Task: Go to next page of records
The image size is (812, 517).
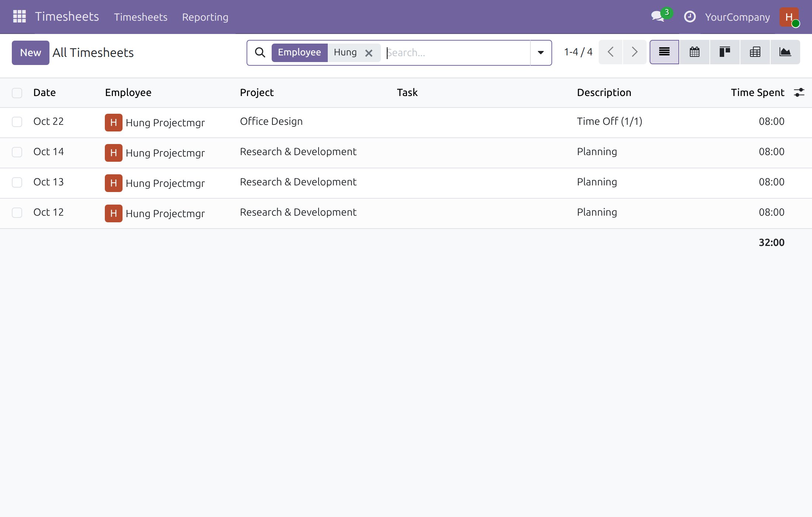Action: (x=634, y=52)
